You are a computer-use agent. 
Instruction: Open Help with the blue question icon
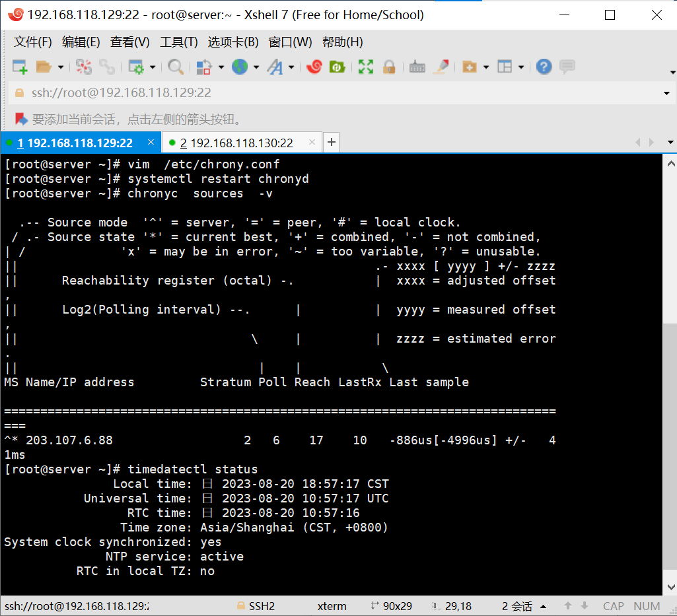(544, 67)
